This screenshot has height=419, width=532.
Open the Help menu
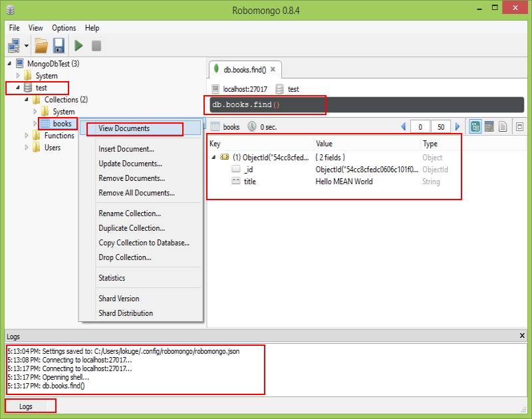click(x=92, y=28)
